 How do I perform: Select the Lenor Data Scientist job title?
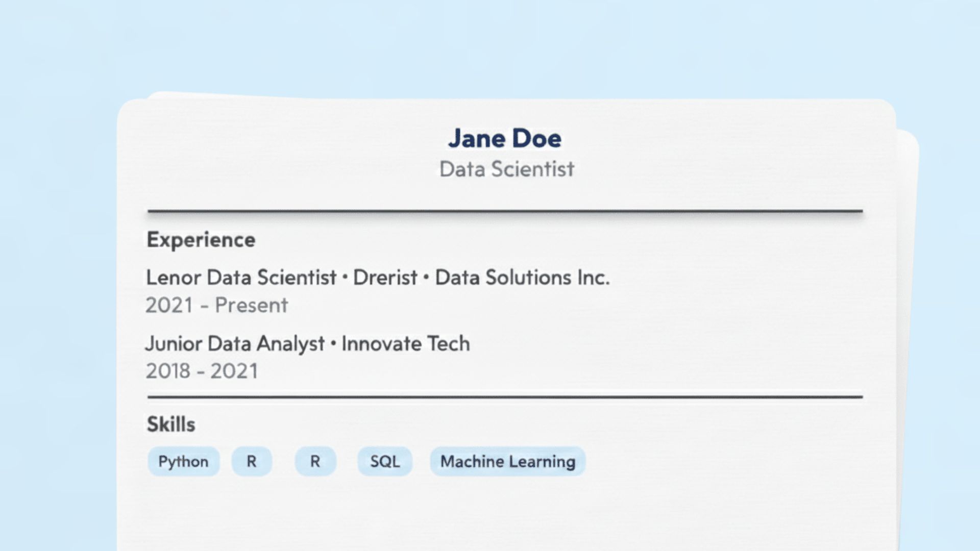tap(241, 278)
